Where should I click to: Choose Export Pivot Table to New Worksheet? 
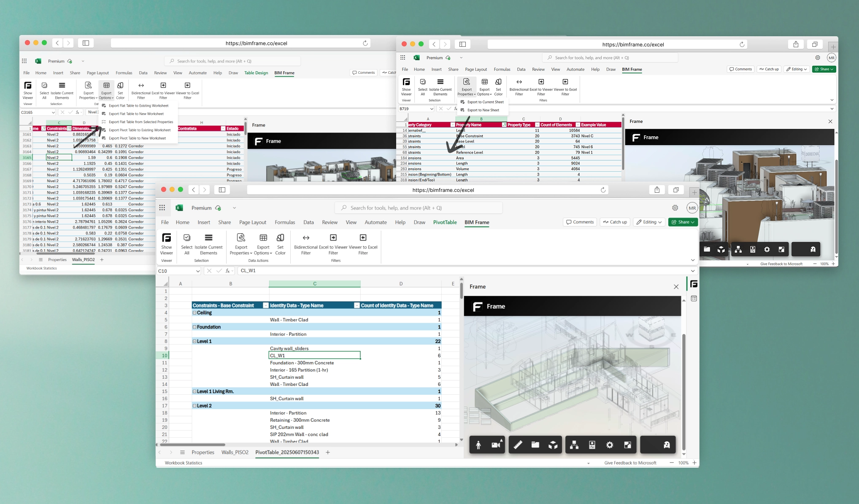(x=137, y=138)
